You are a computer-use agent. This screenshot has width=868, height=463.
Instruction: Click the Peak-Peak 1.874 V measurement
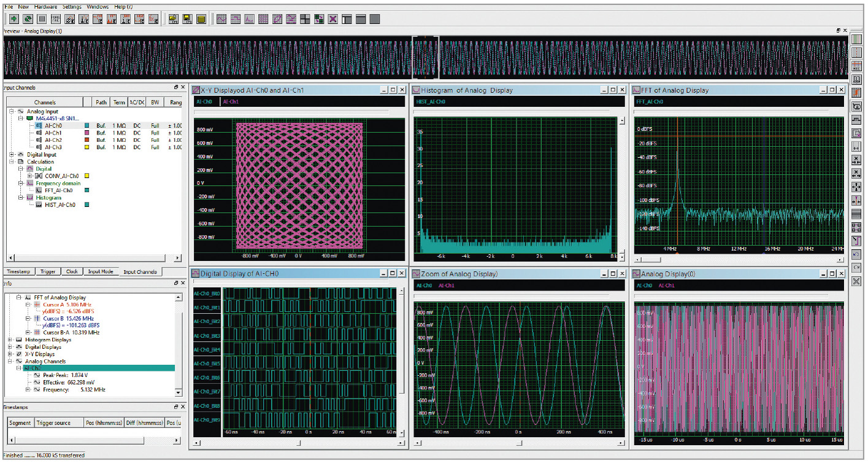click(x=65, y=375)
